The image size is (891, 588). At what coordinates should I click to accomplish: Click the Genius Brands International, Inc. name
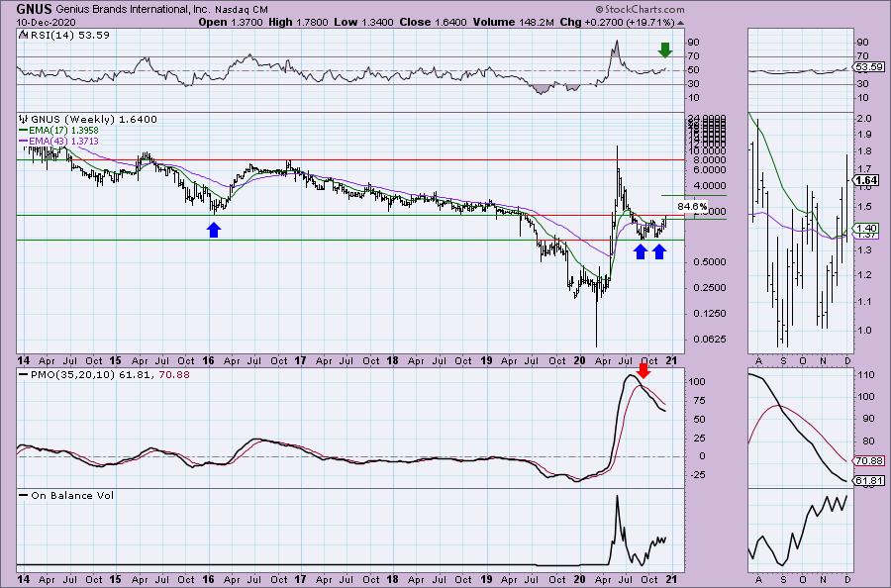pyautogui.click(x=133, y=10)
